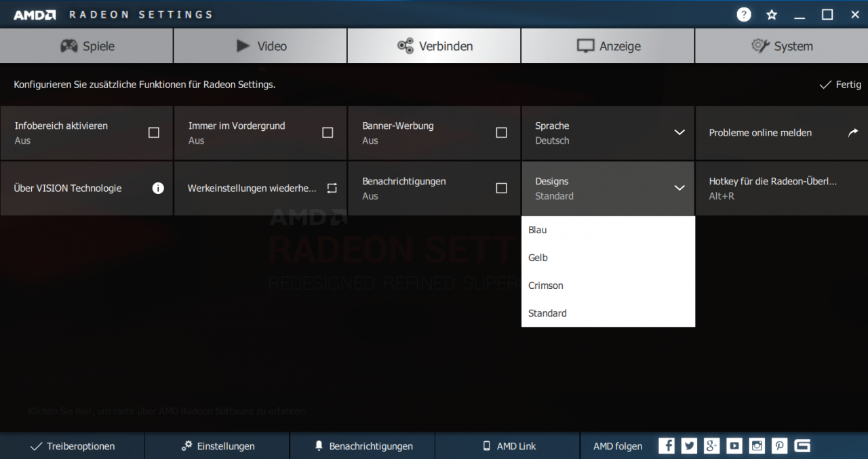Switch to the Verbinden tab
The width and height of the screenshot is (868, 459).
coord(434,45)
